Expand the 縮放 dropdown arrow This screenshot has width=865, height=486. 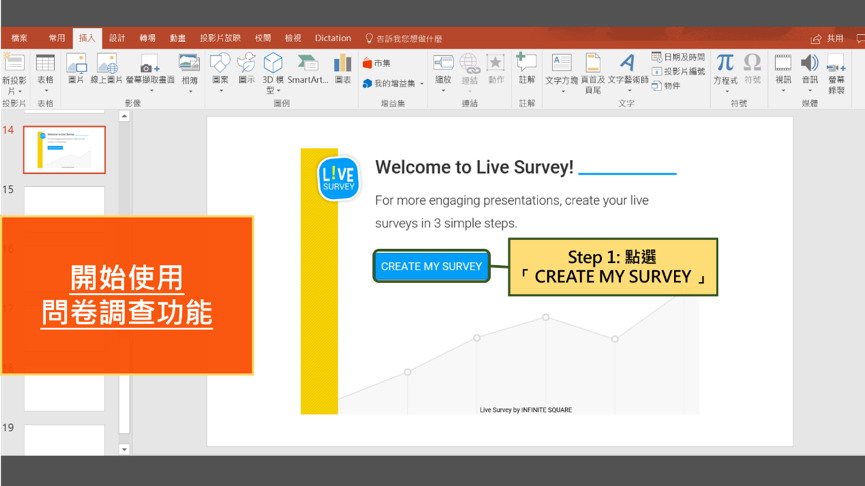point(443,91)
